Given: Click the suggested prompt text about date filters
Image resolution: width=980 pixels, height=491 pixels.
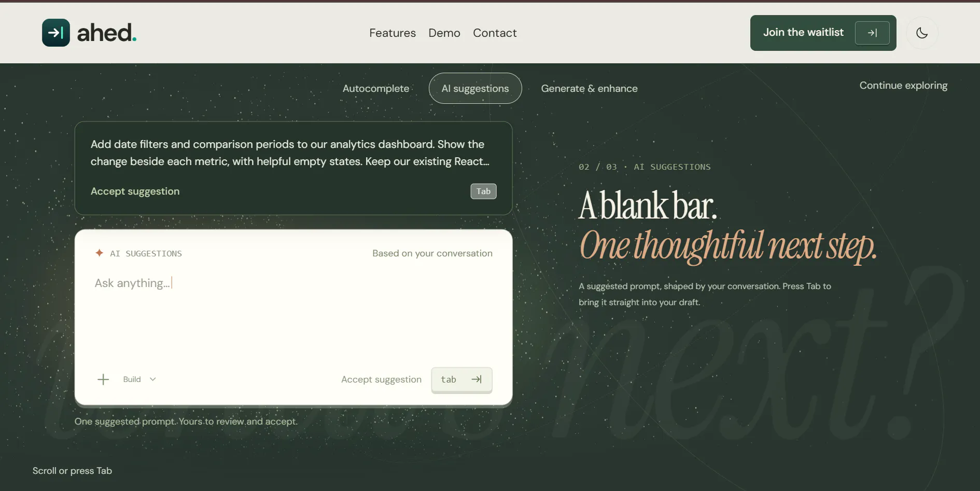Looking at the screenshot, I should pos(290,153).
